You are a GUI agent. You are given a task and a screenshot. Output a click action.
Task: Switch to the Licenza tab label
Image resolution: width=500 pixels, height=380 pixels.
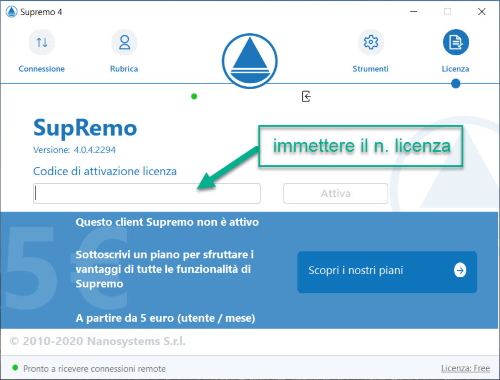pyautogui.click(x=455, y=69)
